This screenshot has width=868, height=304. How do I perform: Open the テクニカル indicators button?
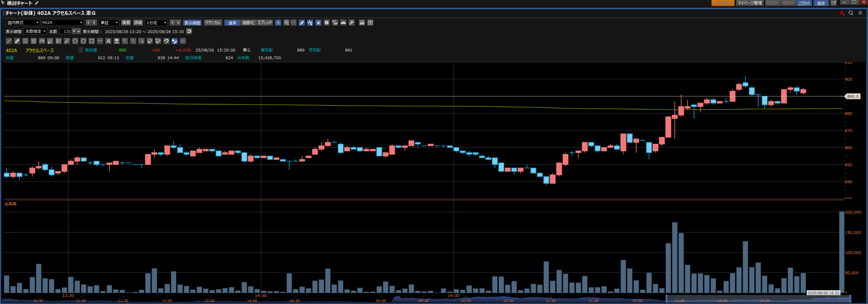click(x=213, y=23)
